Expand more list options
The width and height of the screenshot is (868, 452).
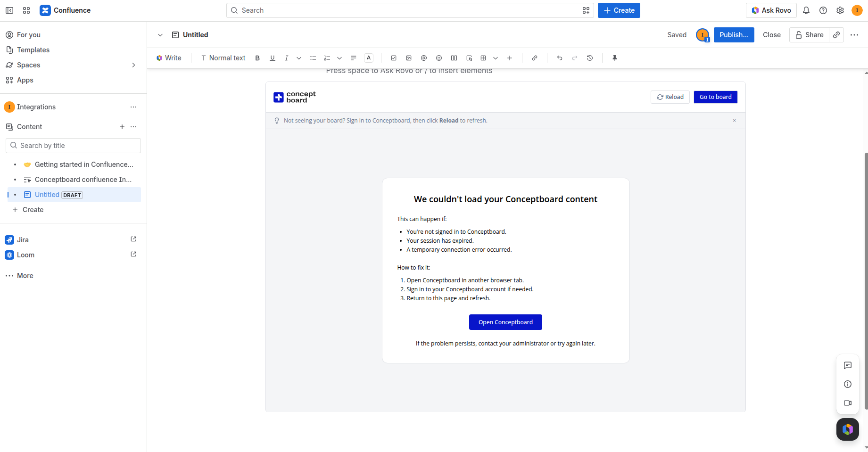[x=339, y=58]
